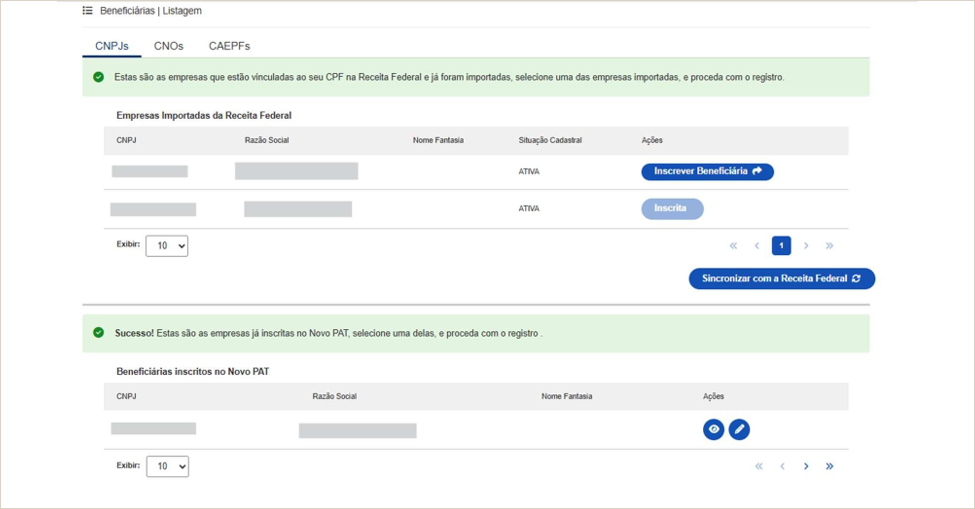Go to first page in Novo PAT pagination
The image size is (975, 509).
tap(759, 466)
